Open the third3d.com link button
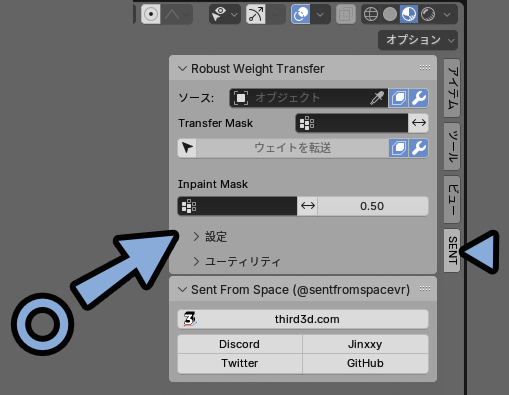 click(x=303, y=319)
